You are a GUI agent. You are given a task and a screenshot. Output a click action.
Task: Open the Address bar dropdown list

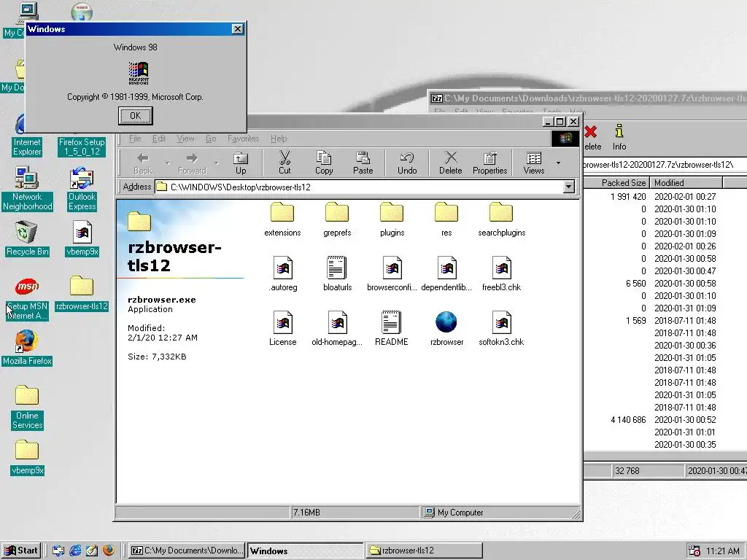click(569, 187)
